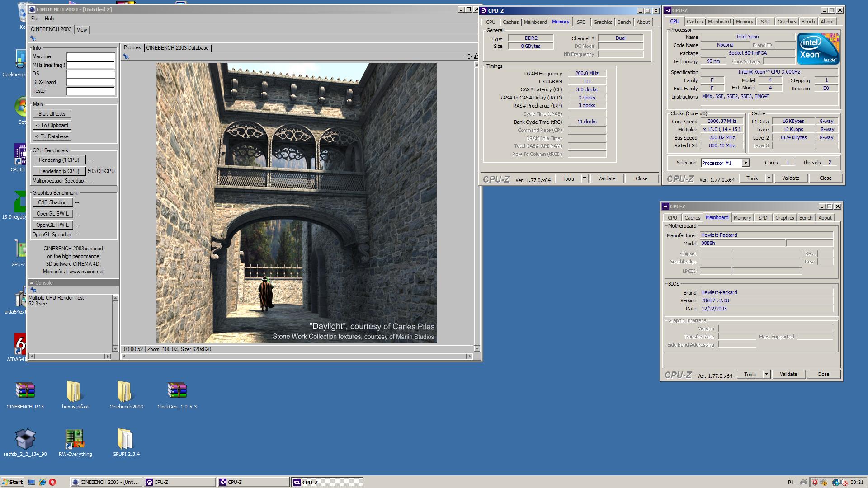Click the To Clipboard button
The height and width of the screenshot is (488, 868).
52,125
